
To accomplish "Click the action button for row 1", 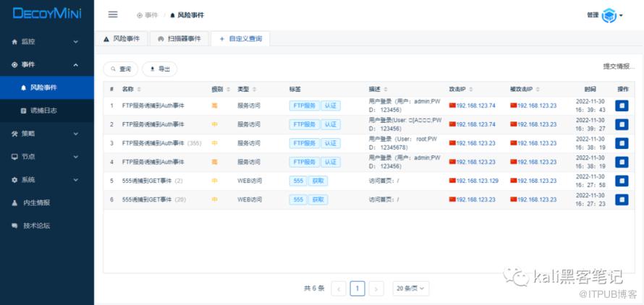I will pos(621,106).
